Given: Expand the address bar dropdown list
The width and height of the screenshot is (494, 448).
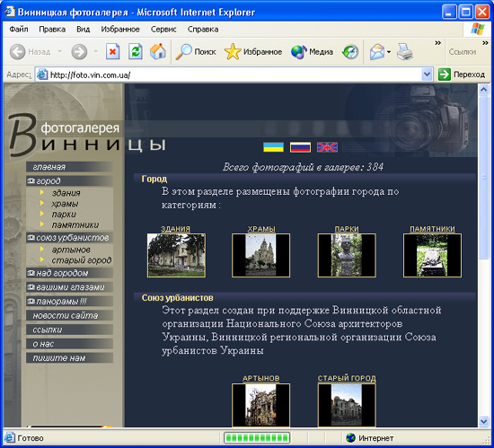Looking at the screenshot, I should (427, 75).
